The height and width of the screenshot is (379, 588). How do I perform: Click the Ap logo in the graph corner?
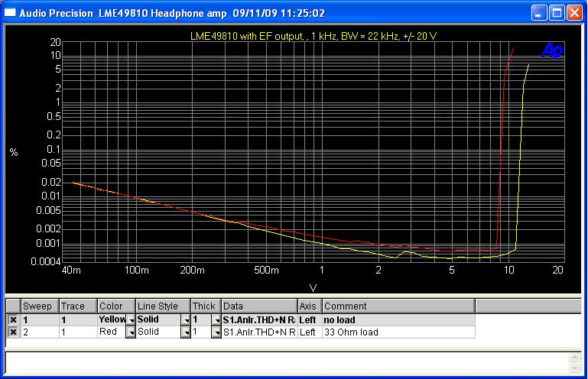[552, 50]
